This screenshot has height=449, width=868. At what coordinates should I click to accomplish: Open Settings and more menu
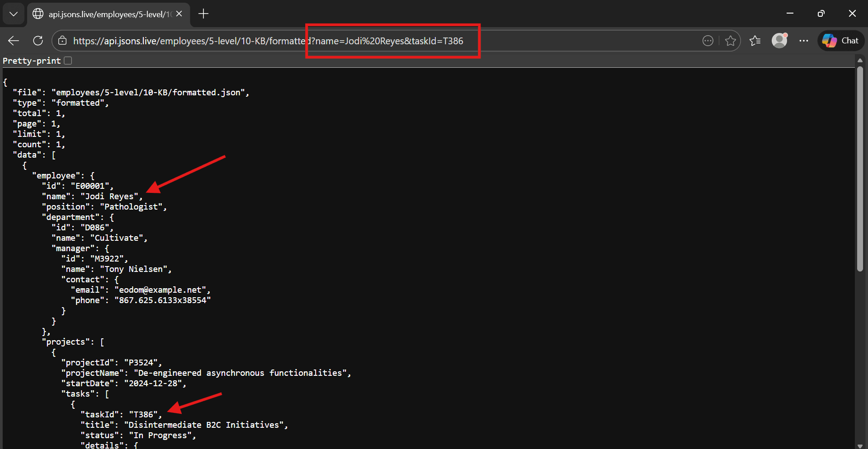[x=803, y=41]
